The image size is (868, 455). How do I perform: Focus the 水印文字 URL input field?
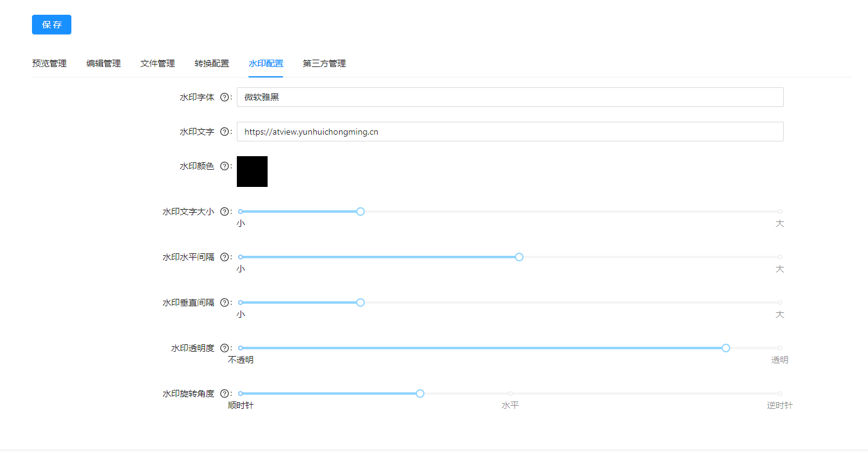510,132
